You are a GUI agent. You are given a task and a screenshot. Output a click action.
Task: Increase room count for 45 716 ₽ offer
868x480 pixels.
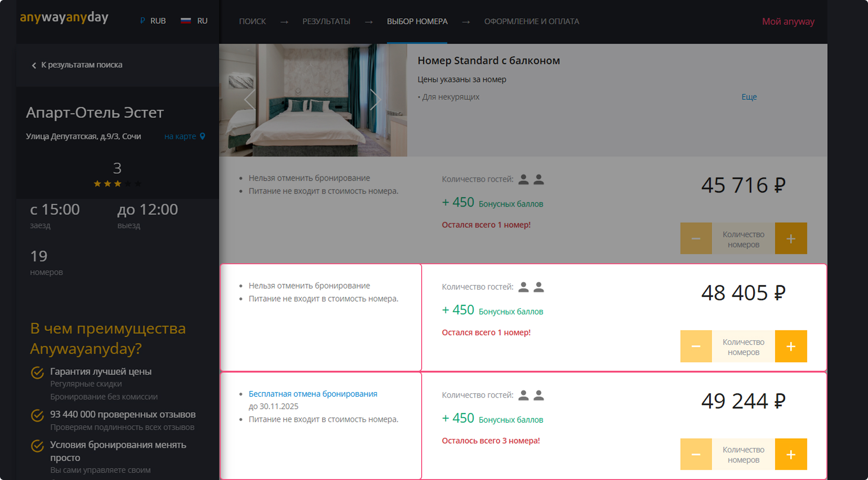coord(791,239)
